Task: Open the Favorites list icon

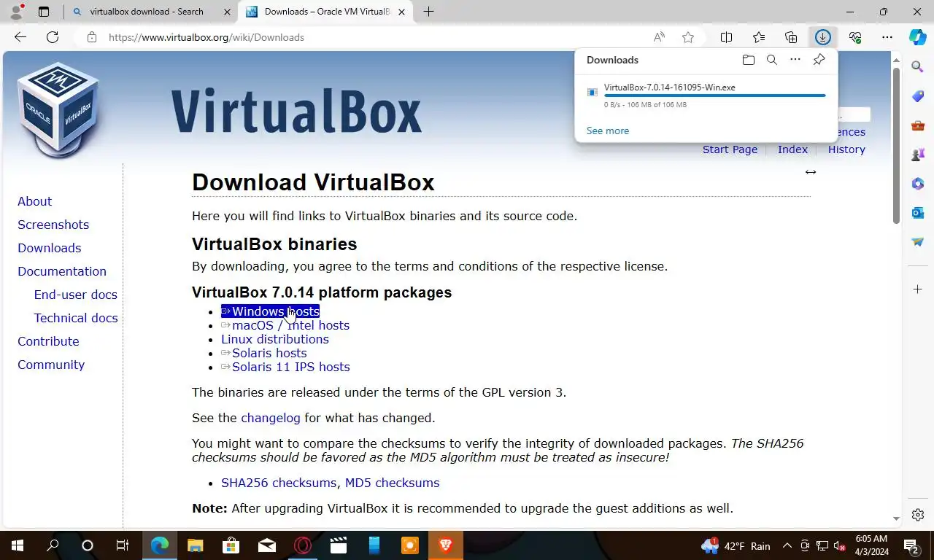Action: [759, 37]
